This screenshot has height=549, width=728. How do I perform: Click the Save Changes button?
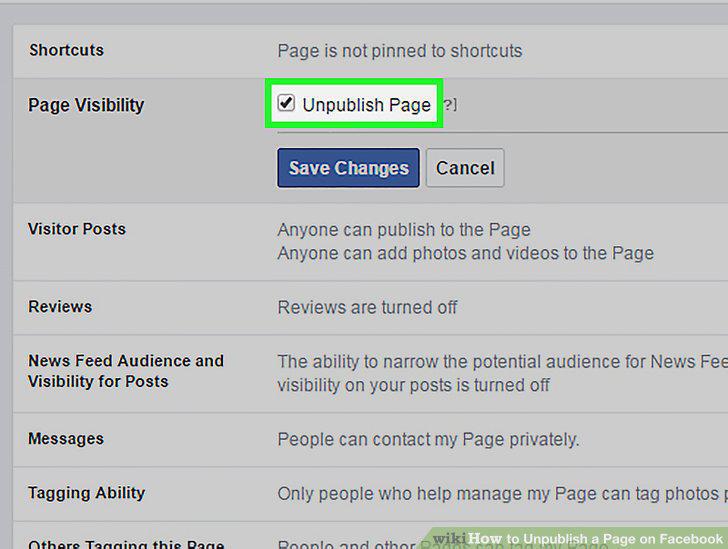[x=348, y=168]
